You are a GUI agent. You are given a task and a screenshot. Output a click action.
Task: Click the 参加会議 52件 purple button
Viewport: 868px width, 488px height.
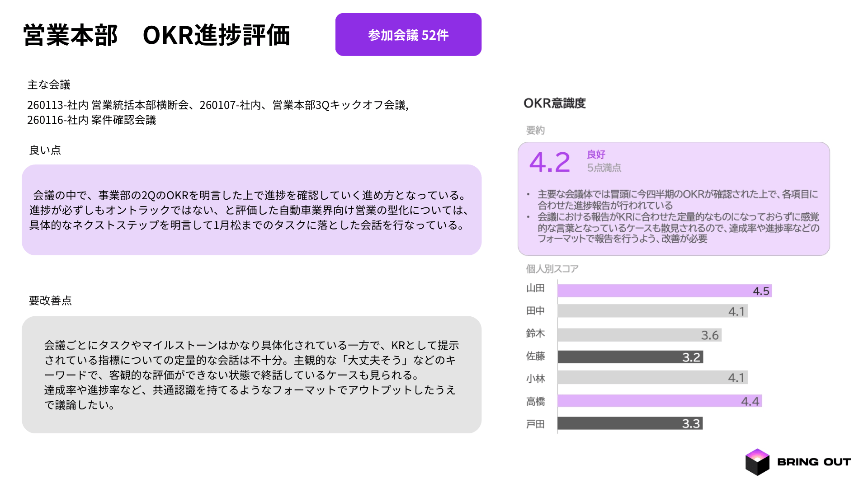point(408,35)
